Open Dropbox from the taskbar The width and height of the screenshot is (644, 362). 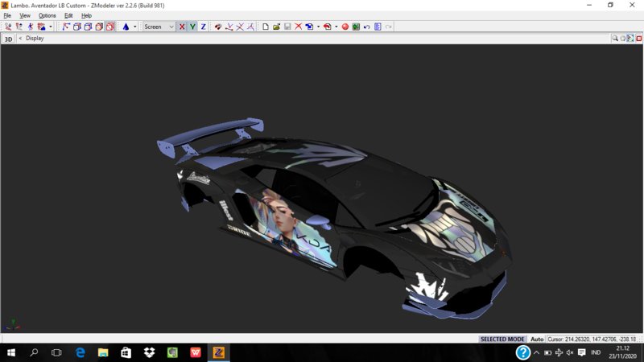(149, 352)
